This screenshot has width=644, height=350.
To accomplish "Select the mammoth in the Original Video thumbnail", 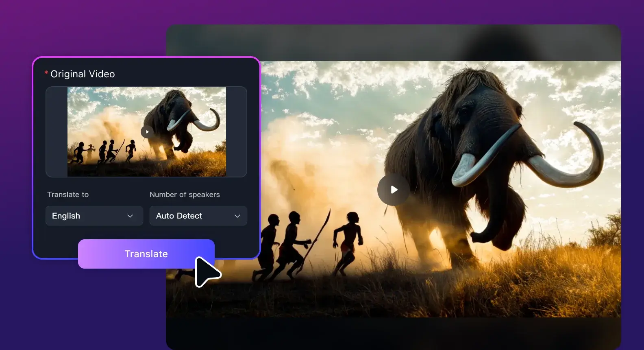I will 179,122.
